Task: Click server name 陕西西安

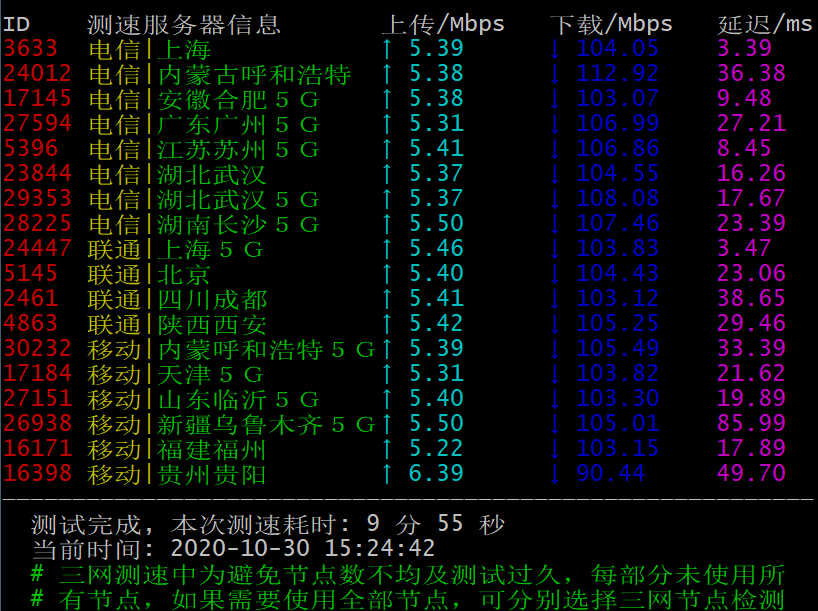Action: point(212,325)
